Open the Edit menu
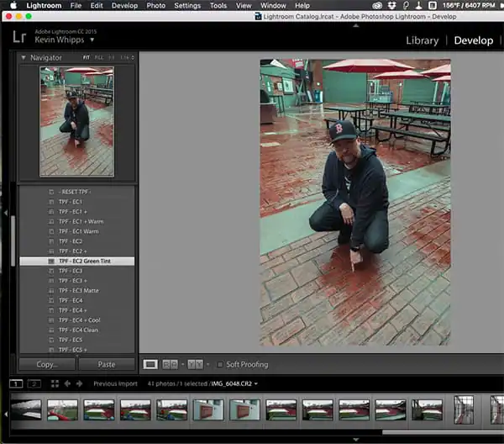This screenshot has width=504, height=444. tap(97, 6)
